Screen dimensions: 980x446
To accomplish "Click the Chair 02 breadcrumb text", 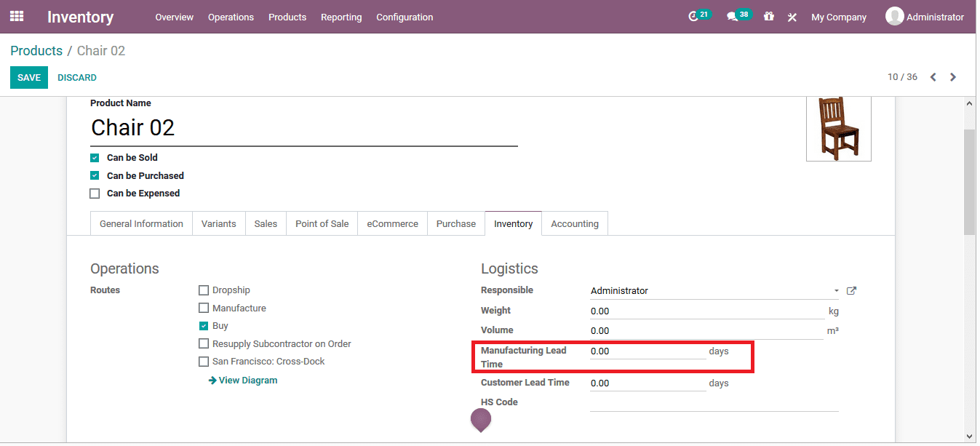I will point(101,51).
